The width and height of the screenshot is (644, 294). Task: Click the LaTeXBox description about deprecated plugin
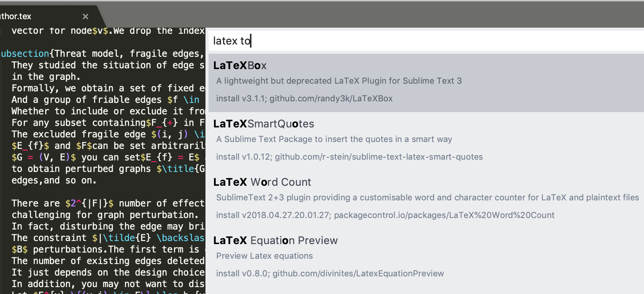[339, 81]
